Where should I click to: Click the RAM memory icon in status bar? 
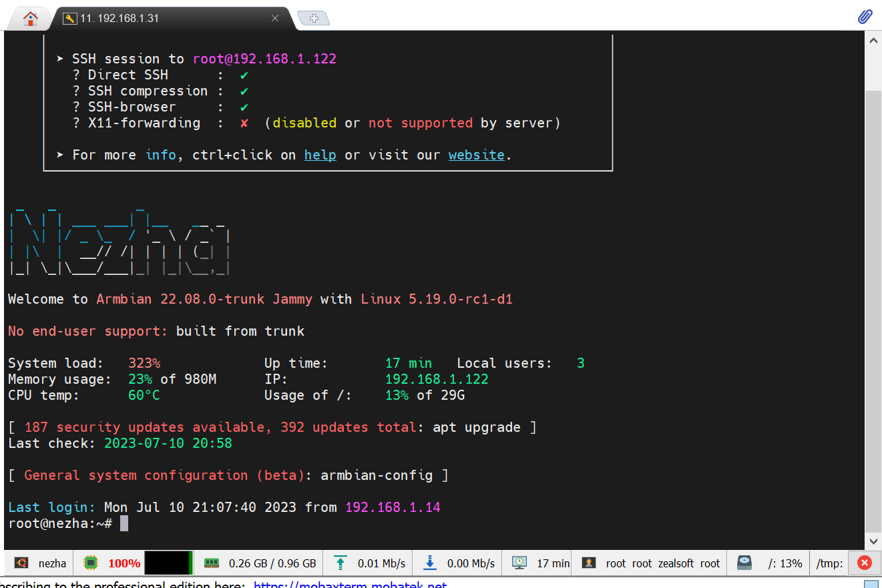click(x=211, y=563)
